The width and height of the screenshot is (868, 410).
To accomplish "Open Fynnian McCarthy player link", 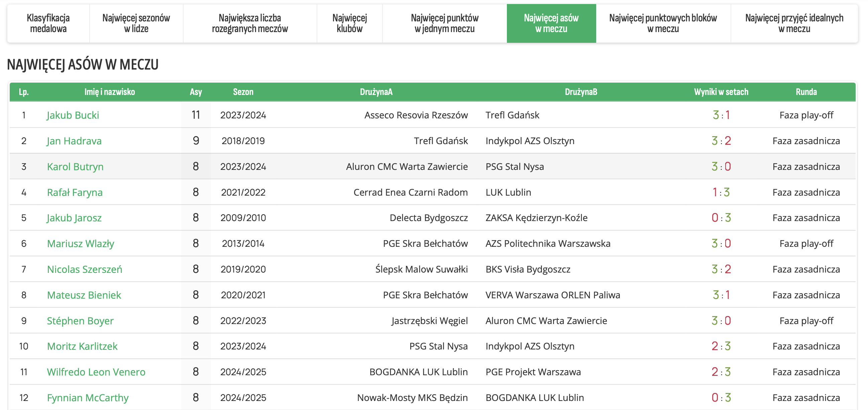I will 88,398.
